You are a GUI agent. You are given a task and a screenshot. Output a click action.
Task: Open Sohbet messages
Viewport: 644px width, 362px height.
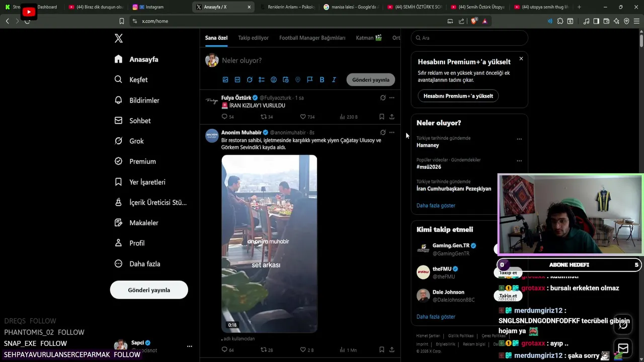(x=132, y=121)
